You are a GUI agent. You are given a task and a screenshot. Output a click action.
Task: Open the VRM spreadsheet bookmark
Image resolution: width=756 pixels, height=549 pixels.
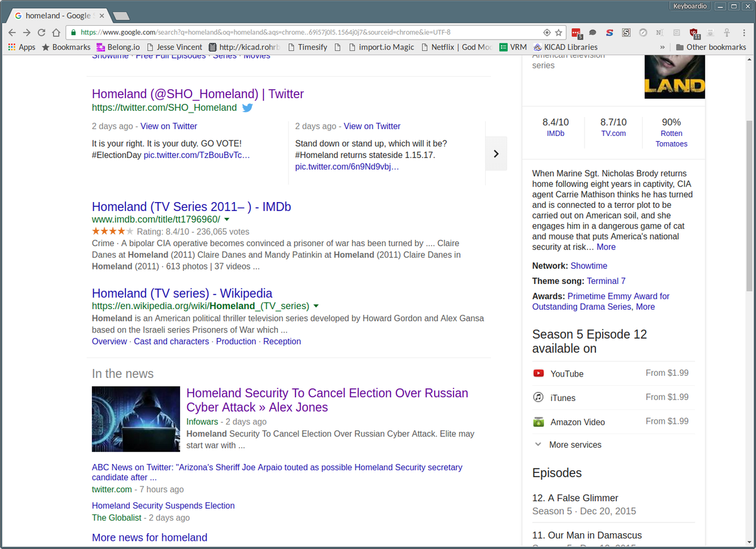(513, 47)
